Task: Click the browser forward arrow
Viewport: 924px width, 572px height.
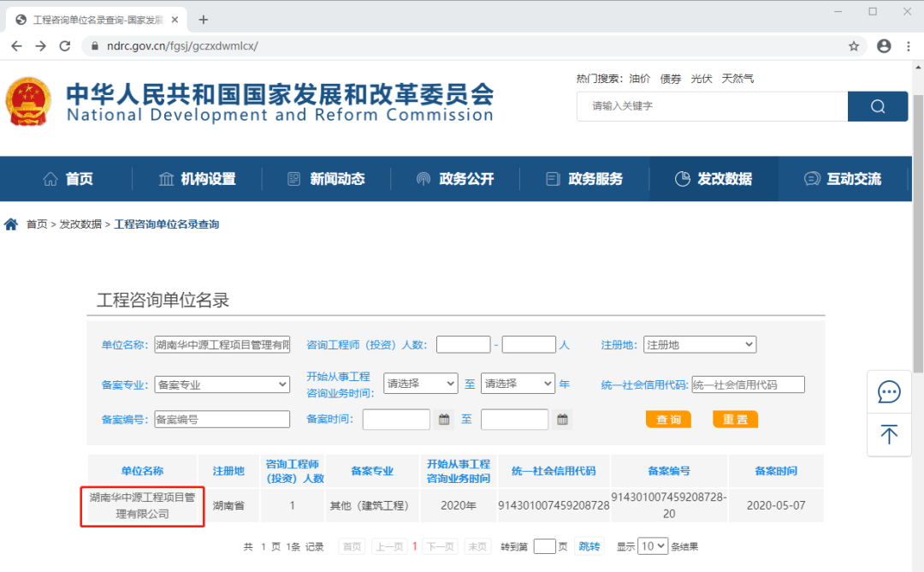Action: pyautogui.click(x=41, y=46)
